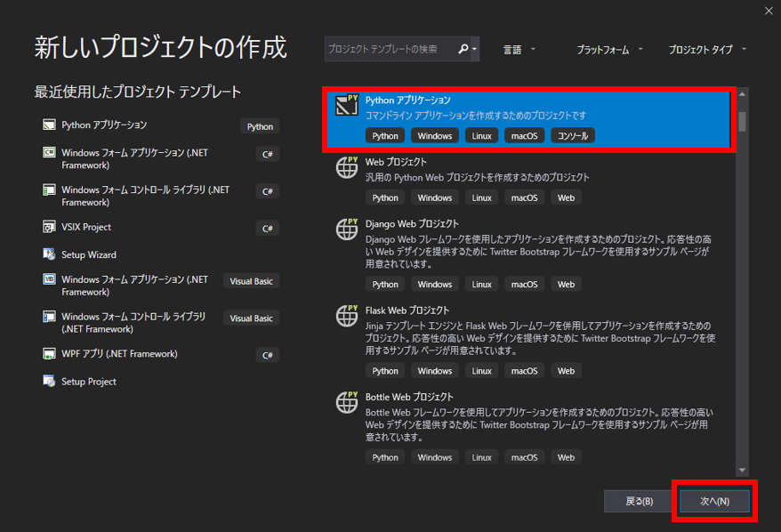Click the template list scrollbar thumb

coord(742,121)
